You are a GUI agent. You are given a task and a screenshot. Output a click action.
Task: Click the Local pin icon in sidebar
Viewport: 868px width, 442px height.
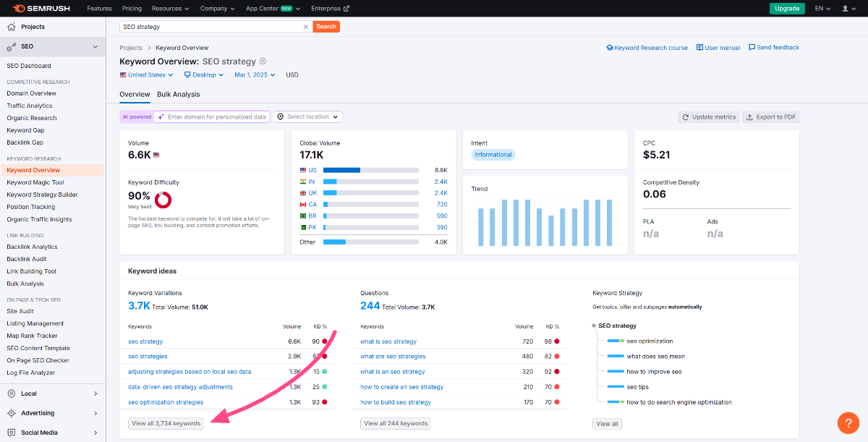(12, 394)
